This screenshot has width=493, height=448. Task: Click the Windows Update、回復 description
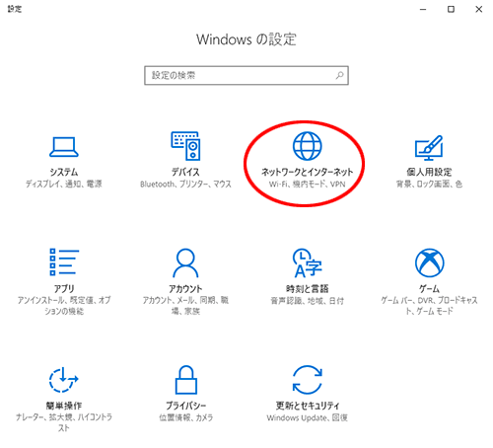click(x=308, y=417)
